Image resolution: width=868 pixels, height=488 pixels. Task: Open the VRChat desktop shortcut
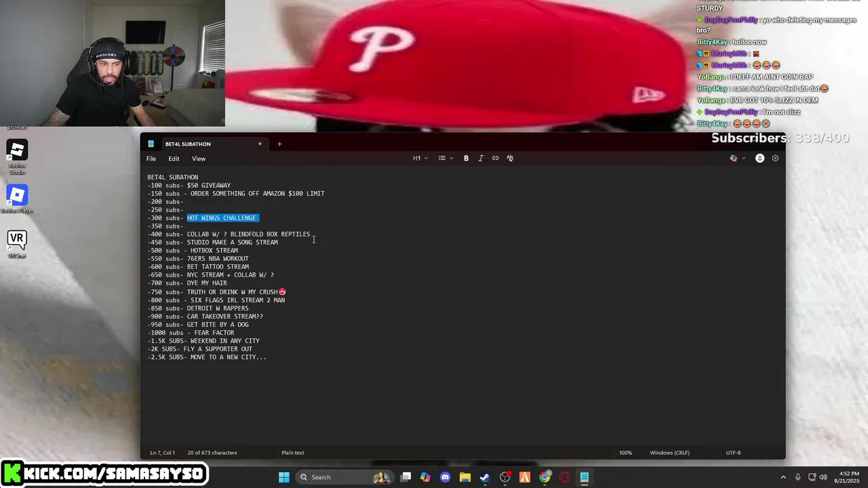point(17,244)
